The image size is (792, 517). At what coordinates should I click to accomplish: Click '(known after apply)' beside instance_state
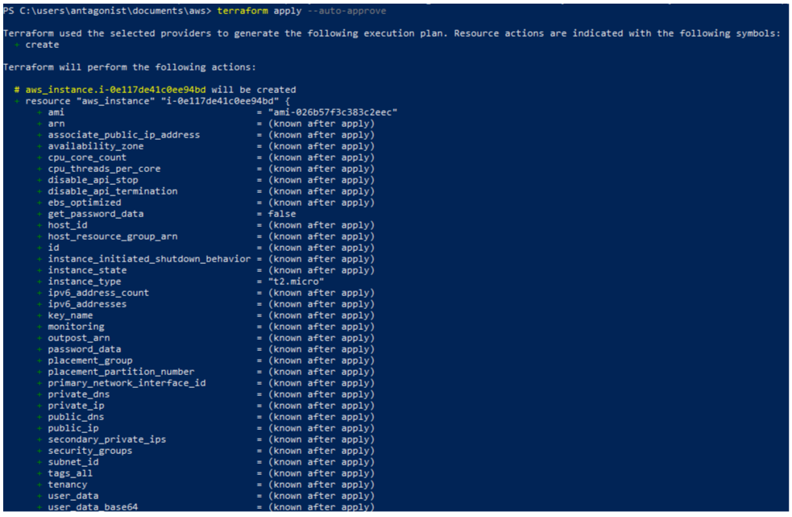pos(322,270)
